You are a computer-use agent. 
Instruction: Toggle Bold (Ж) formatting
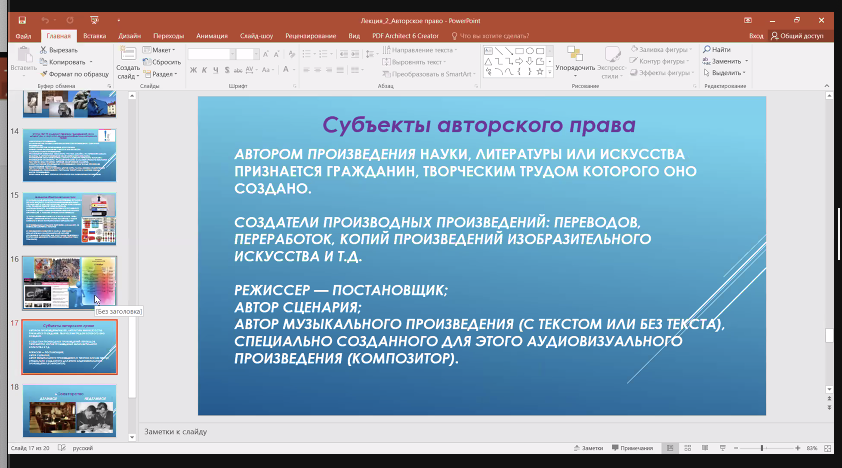193,70
